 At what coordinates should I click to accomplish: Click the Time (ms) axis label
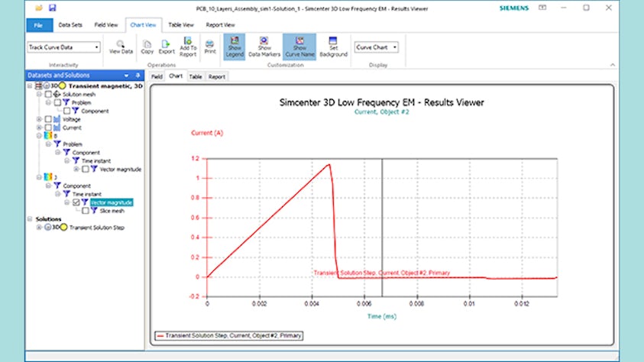(x=381, y=316)
